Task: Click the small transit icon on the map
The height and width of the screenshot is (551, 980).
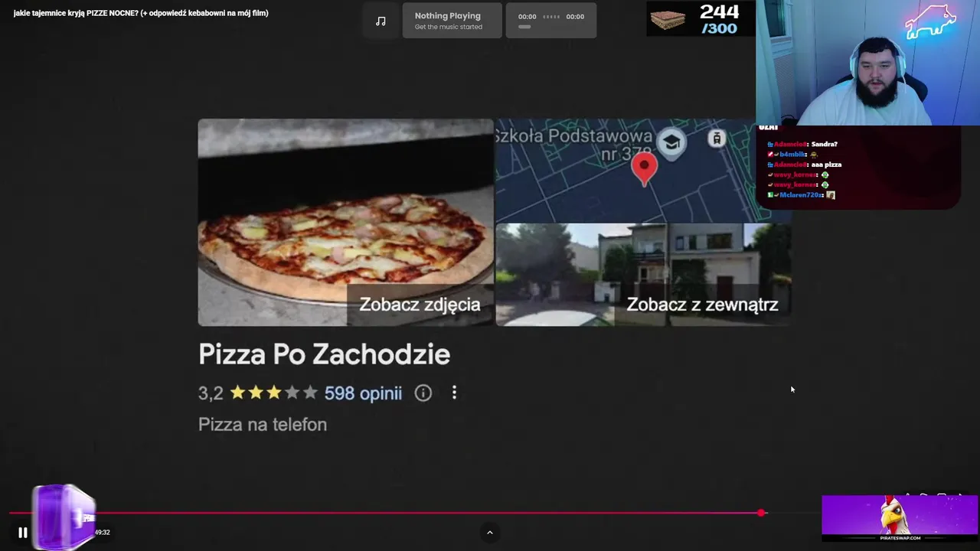Action: pos(717,139)
